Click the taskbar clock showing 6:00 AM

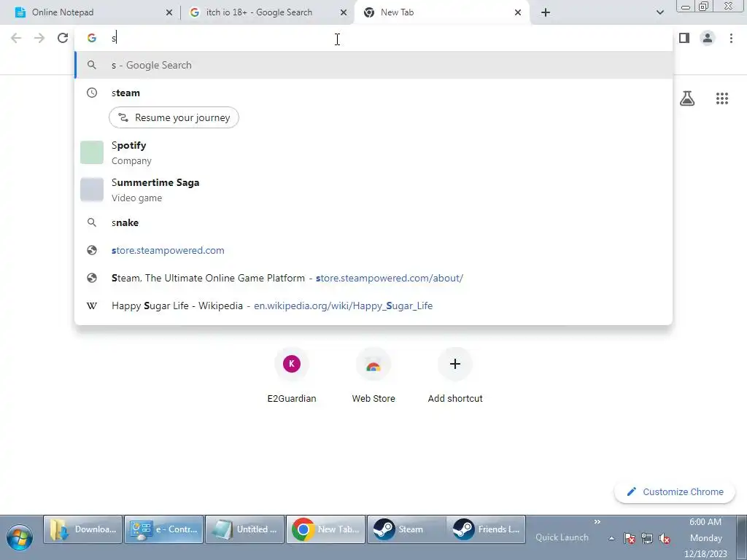[705, 538]
